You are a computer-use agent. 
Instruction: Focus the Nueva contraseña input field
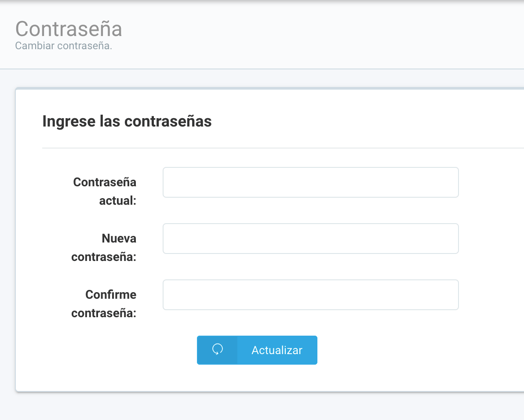point(310,239)
